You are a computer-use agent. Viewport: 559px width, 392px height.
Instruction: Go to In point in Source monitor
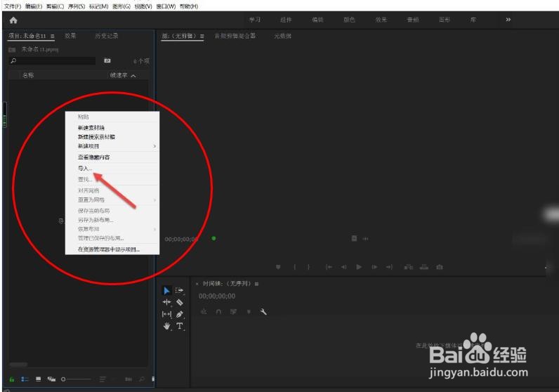(329, 267)
